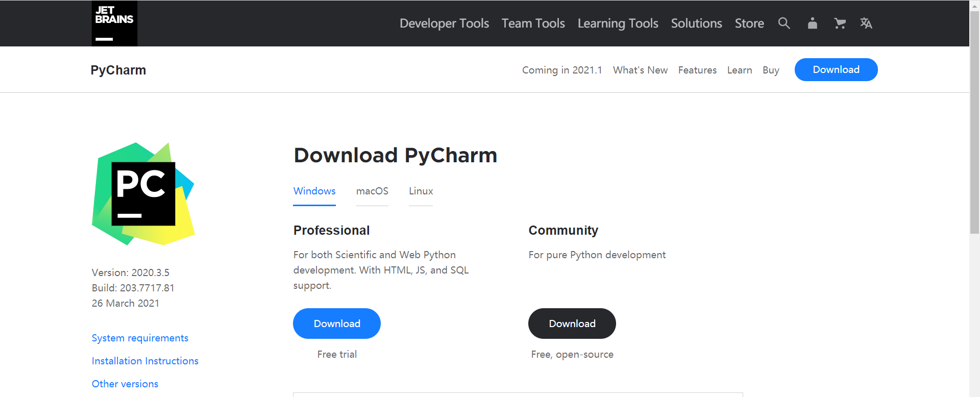Click the 'Download PyCharm' heading

[396, 155]
